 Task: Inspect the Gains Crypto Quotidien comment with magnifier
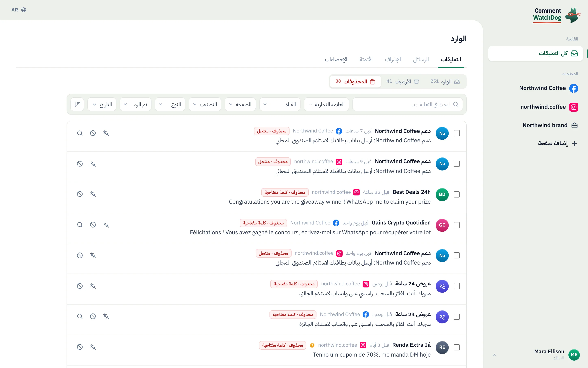[80, 225]
